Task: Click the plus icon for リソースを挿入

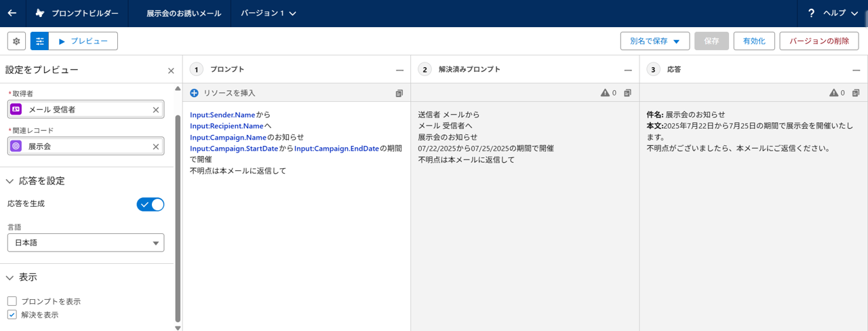Action: [194, 93]
